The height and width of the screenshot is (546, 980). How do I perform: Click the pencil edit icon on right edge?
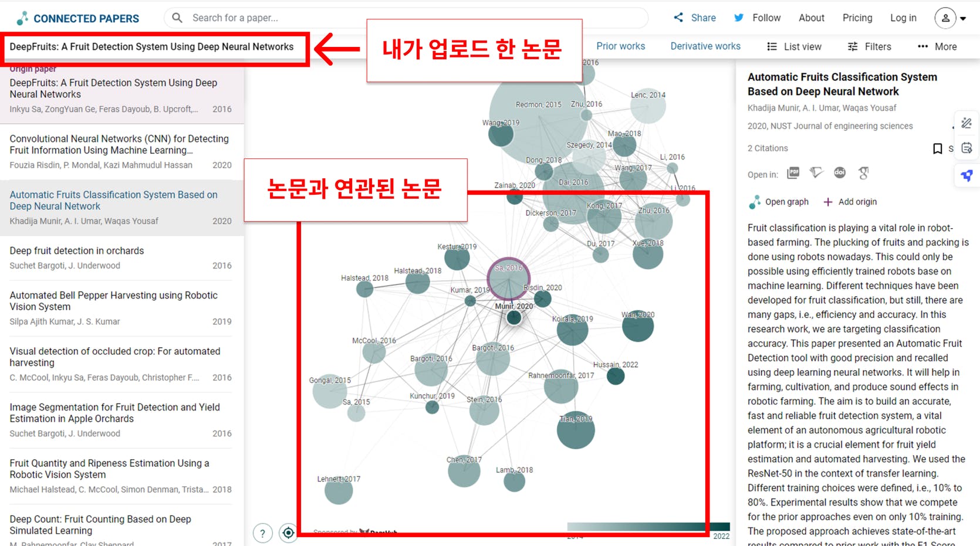click(967, 123)
